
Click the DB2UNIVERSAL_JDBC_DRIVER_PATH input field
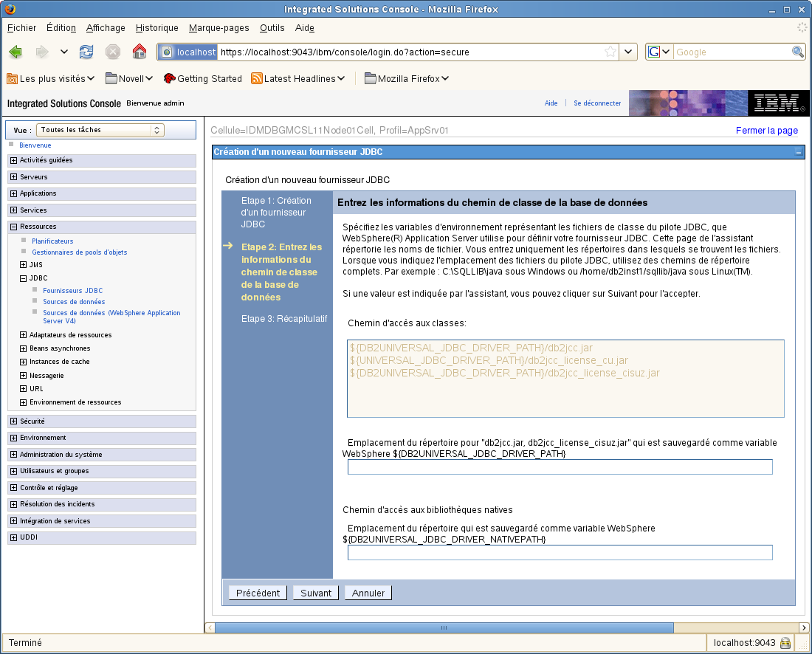pos(560,467)
